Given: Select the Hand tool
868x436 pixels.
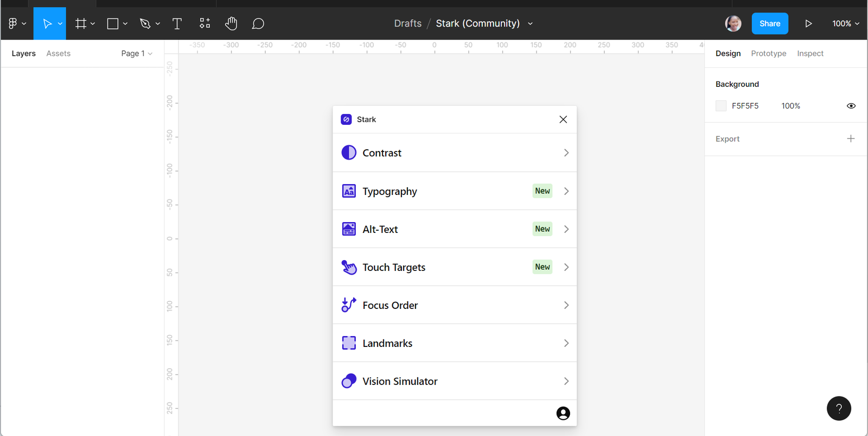Looking at the screenshot, I should coord(231,23).
